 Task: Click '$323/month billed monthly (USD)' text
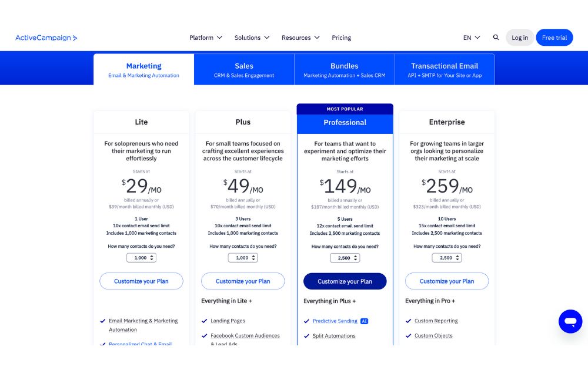point(447,207)
